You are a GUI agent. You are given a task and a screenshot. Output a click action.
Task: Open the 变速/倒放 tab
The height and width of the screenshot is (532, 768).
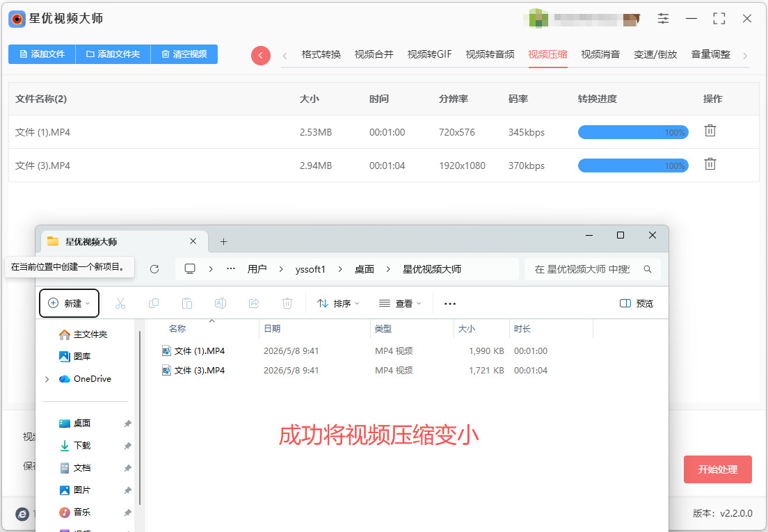click(655, 54)
